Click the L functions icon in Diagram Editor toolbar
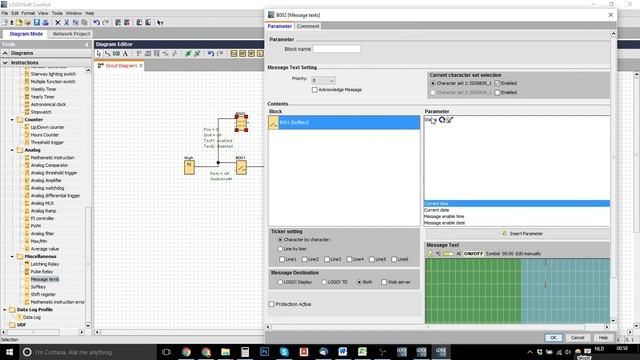The height and width of the screenshot is (360, 640). [x=260, y=53]
